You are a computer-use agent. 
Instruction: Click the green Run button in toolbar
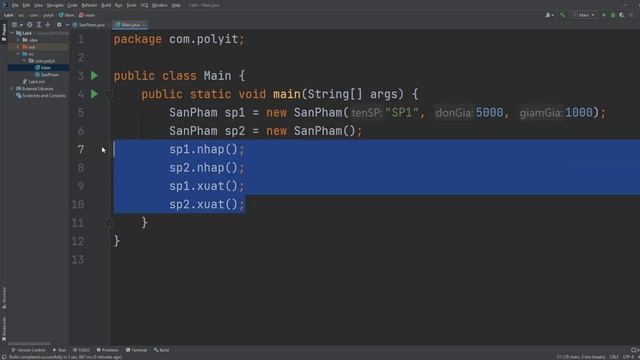(604, 15)
